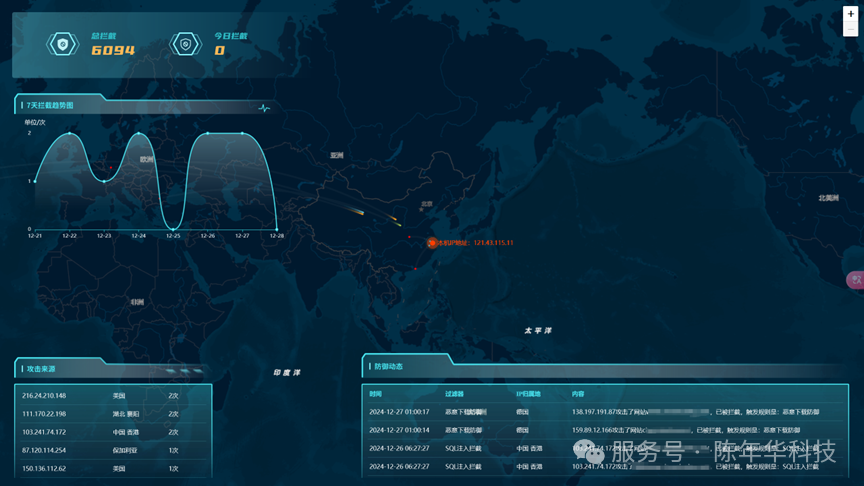
Task: Select the 12-22 peak point on trend chart
Action: click(70, 133)
